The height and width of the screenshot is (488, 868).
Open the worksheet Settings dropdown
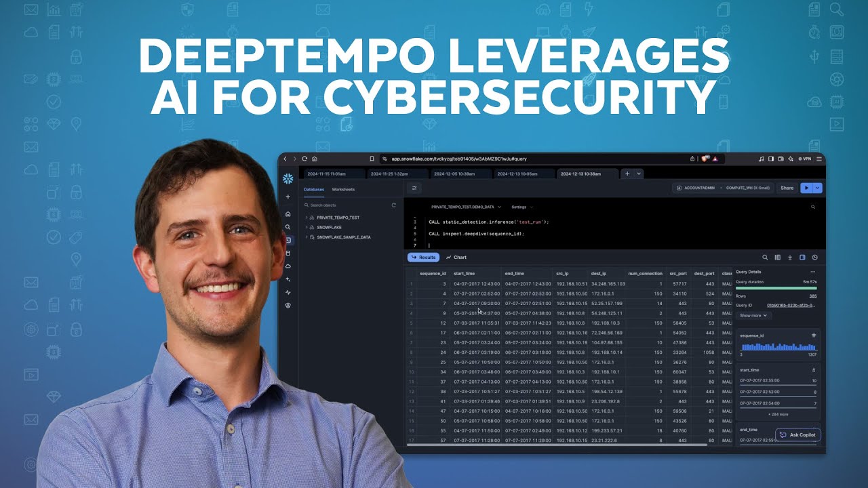522,207
